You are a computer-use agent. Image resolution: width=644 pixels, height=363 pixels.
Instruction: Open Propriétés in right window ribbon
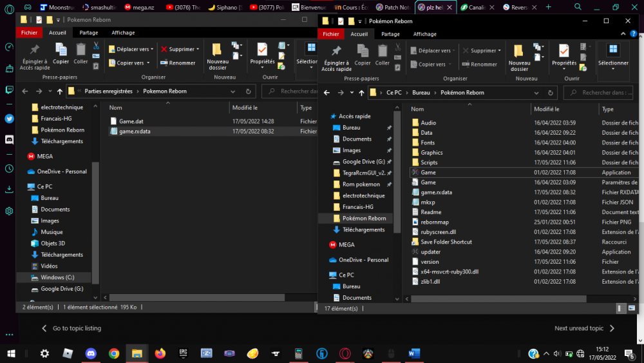(564, 57)
